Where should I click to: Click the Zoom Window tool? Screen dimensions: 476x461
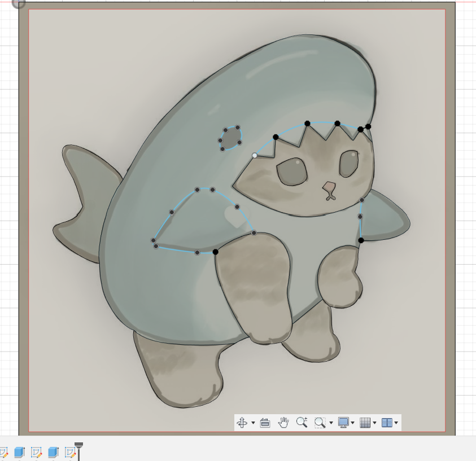pyautogui.click(x=320, y=423)
